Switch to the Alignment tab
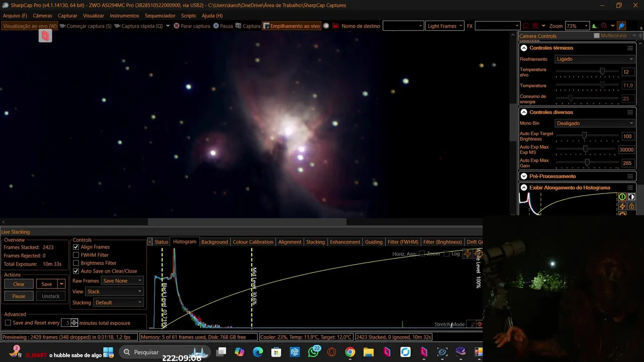Screen dimensions: 644x362 [290, 242]
